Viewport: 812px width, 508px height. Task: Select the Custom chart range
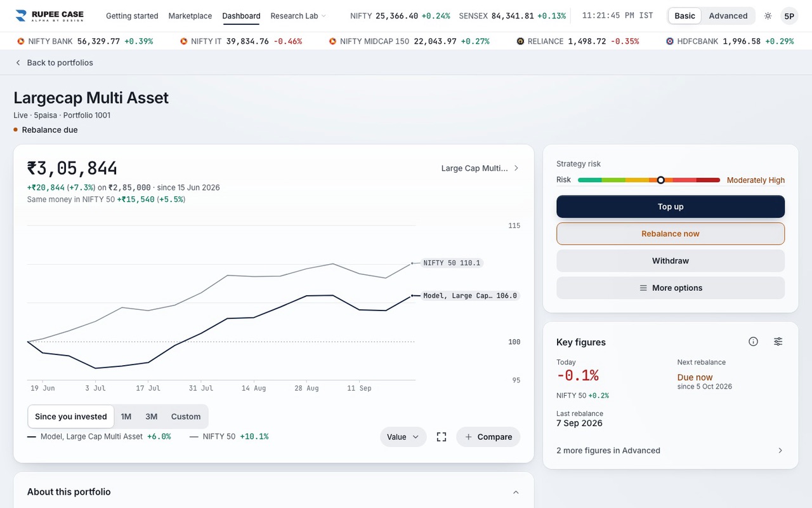(186, 417)
